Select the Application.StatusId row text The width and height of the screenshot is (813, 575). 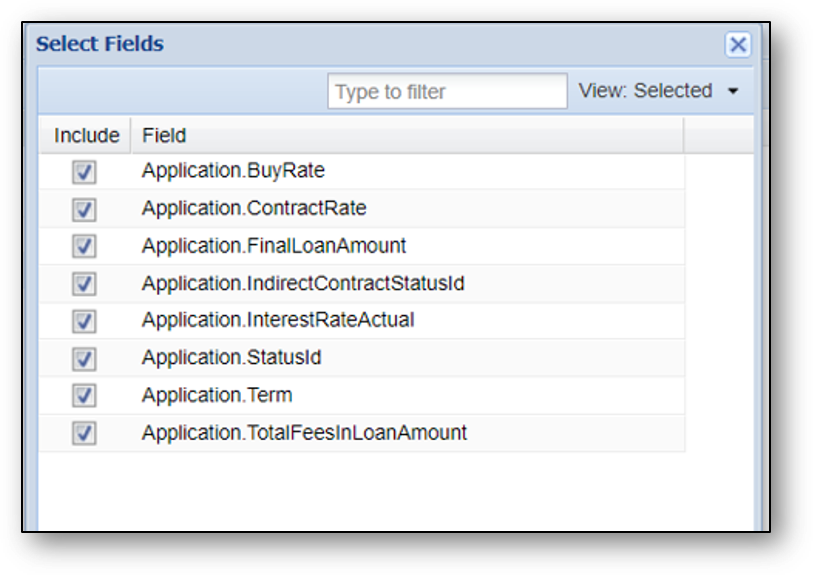tap(231, 358)
